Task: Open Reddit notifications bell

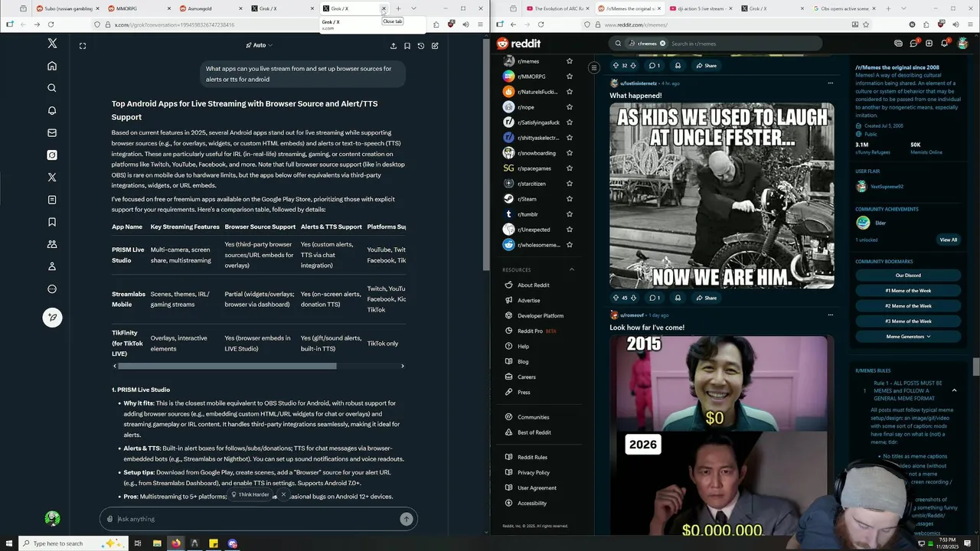Action: (944, 44)
